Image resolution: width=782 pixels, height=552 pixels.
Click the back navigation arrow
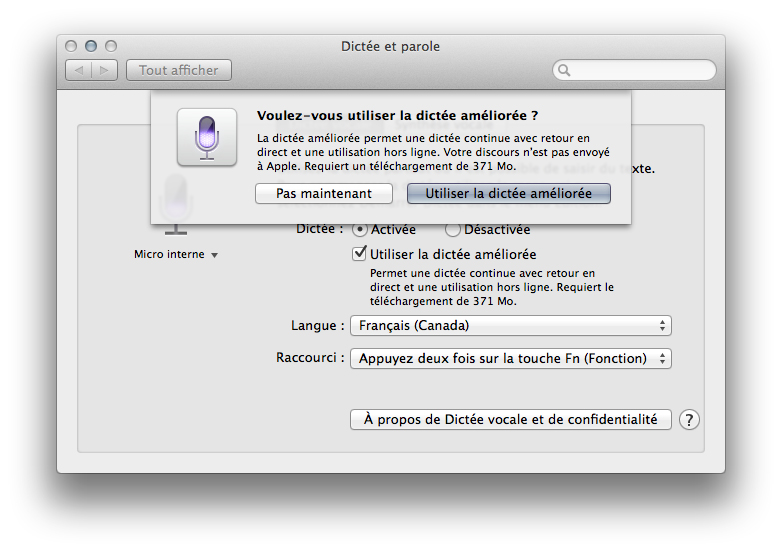pos(78,70)
